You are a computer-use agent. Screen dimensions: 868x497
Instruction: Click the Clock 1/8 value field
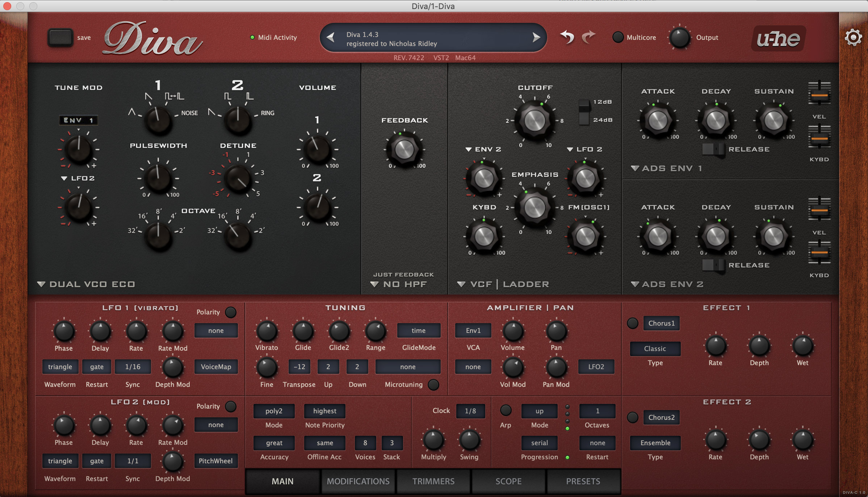(x=470, y=411)
